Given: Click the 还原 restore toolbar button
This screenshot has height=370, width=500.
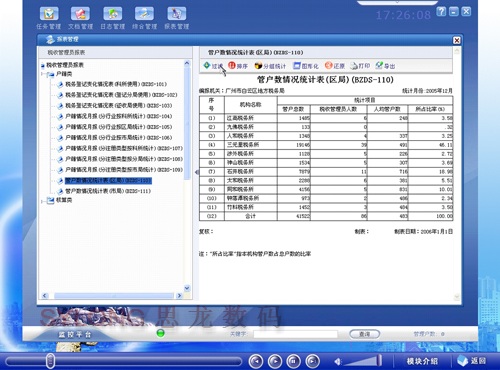Looking at the screenshot, I should (335, 66).
